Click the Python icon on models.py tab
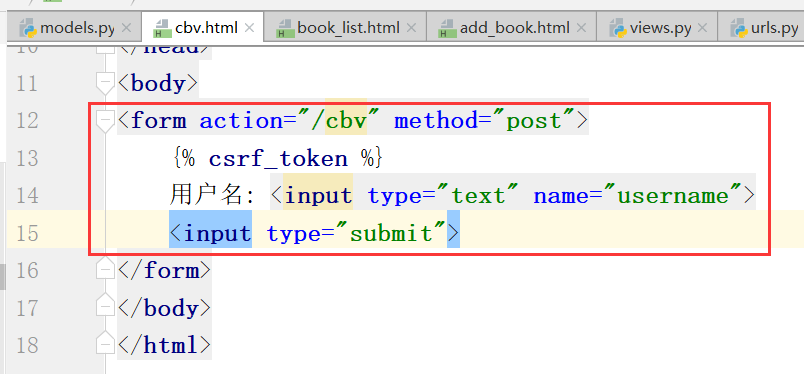 pos(27,28)
